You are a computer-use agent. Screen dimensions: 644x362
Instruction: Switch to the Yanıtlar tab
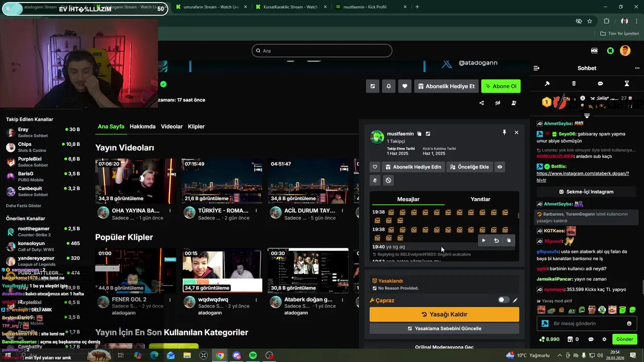pyautogui.click(x=480, y=199)
